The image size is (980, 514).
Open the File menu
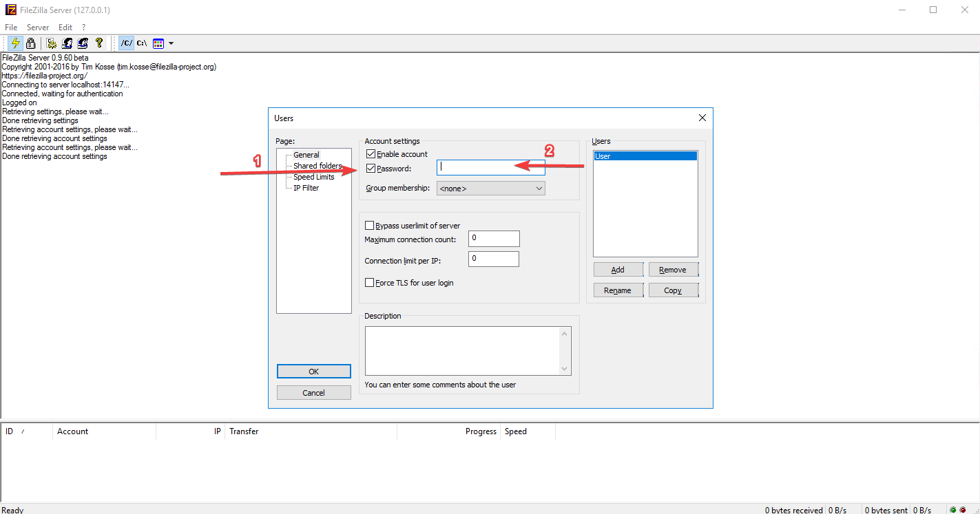tap(11, 28)
